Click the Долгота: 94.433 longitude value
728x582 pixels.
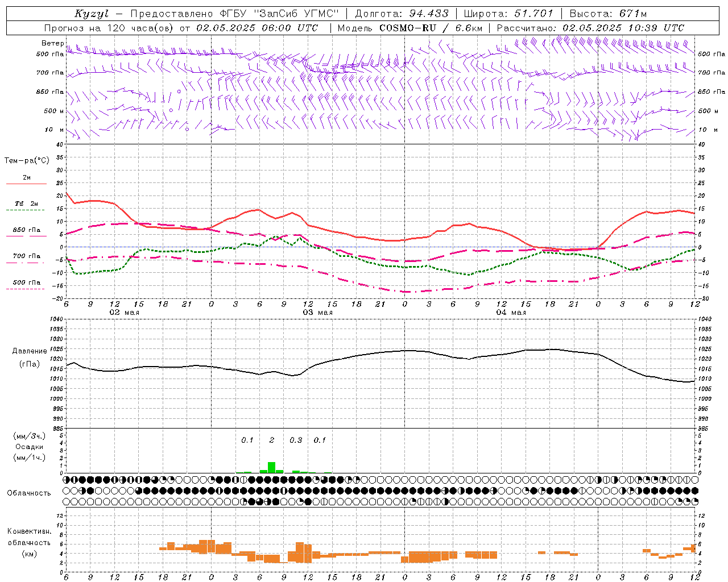402,14
